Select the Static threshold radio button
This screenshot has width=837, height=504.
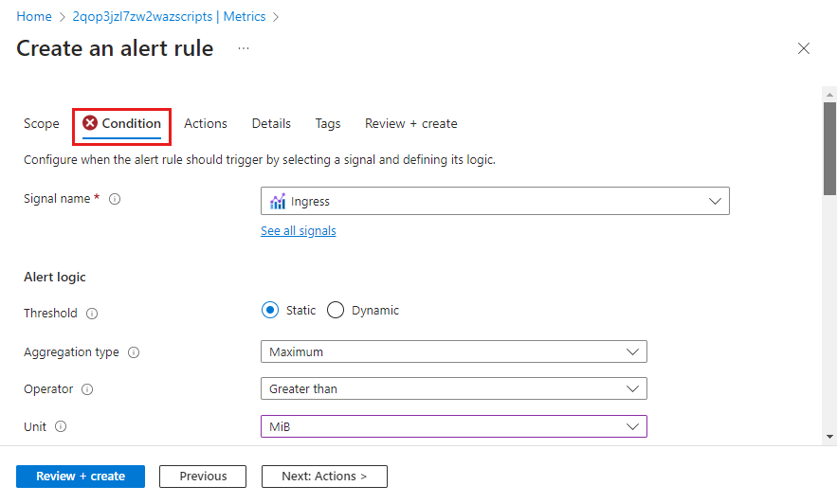click(x=270, y=311)
